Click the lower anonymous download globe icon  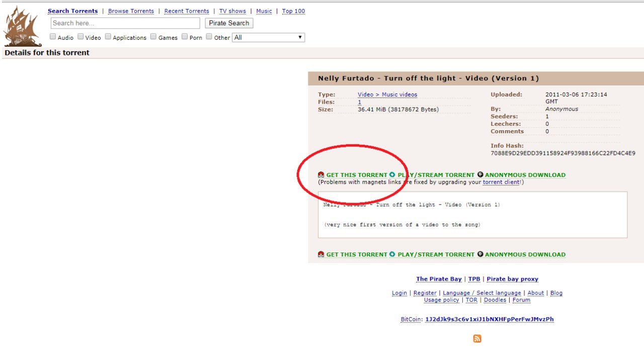click(480, 254)
